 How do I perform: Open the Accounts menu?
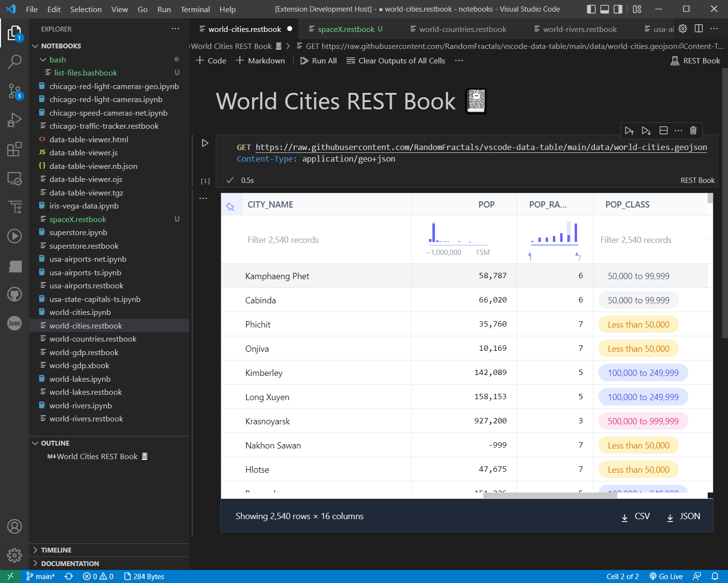[x=15, y=526]
